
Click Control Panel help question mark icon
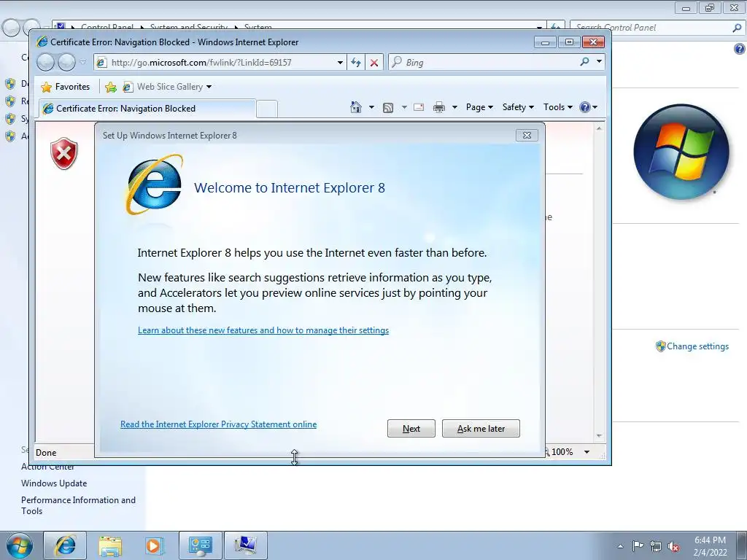point(739,49)
